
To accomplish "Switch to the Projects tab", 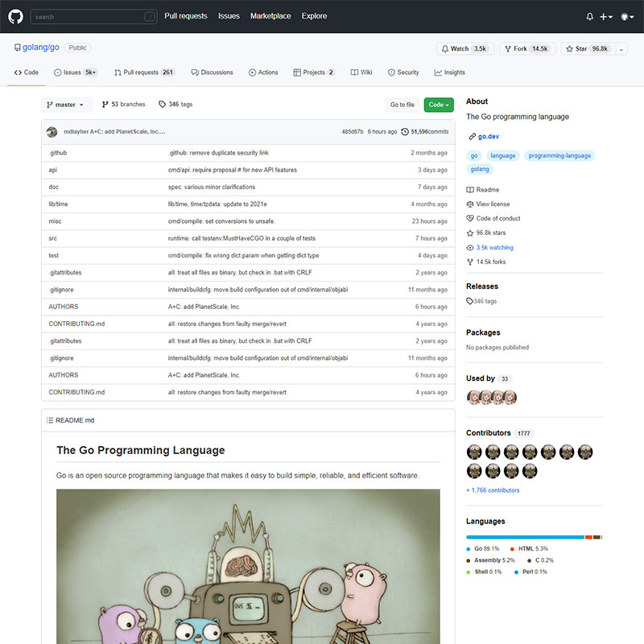I will coord(314,72).
